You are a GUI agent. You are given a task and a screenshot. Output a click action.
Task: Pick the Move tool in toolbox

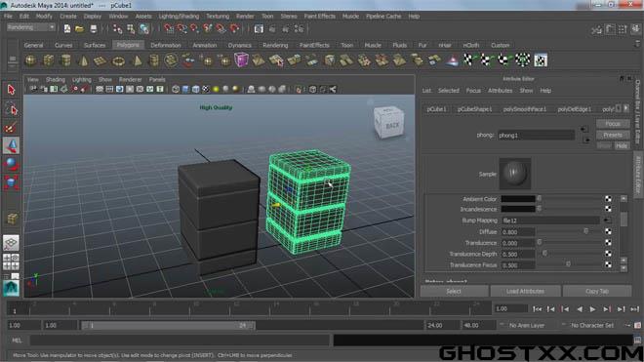coord(11,145)
